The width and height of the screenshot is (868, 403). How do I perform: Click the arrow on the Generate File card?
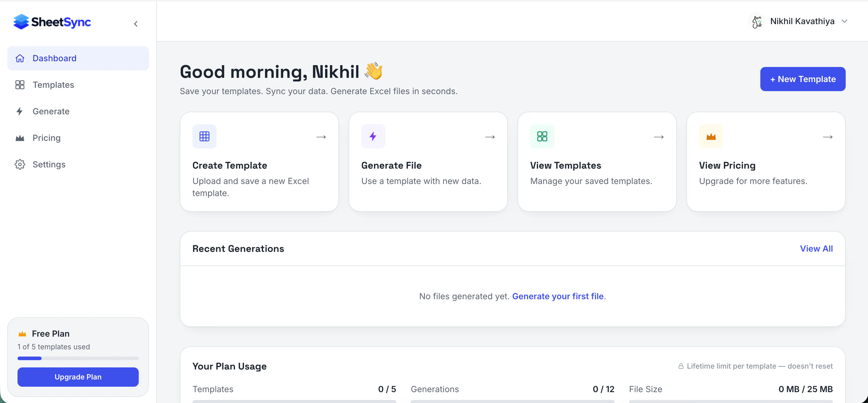pyautogui.click(x=490, y=137)
